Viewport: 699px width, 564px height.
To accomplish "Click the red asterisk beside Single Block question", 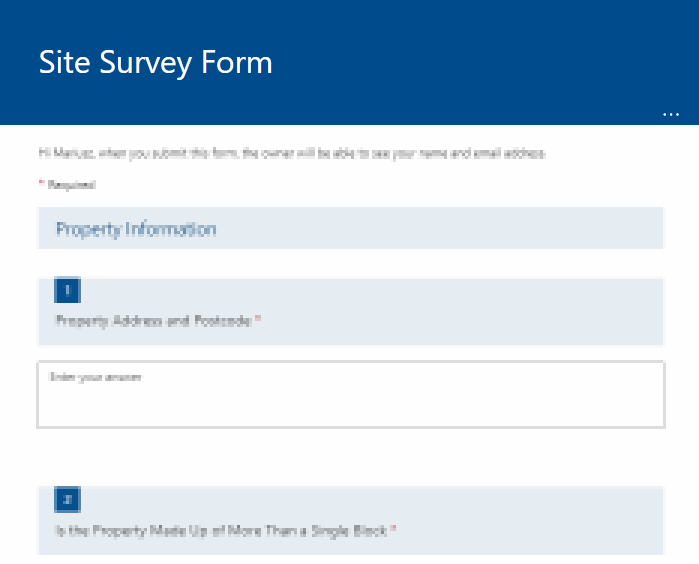I will 393,529.
